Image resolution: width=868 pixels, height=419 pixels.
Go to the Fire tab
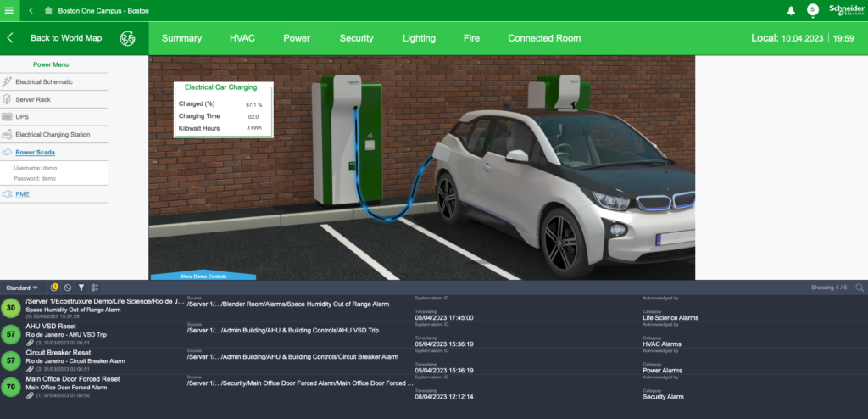pyautogui.click(x=471, y=38)
